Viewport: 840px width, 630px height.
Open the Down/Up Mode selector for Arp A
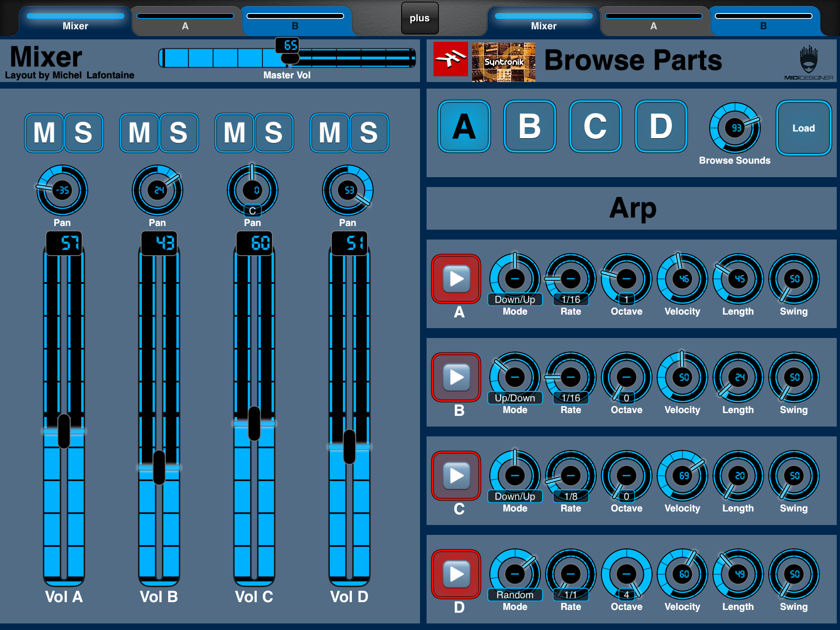[515, 299]
